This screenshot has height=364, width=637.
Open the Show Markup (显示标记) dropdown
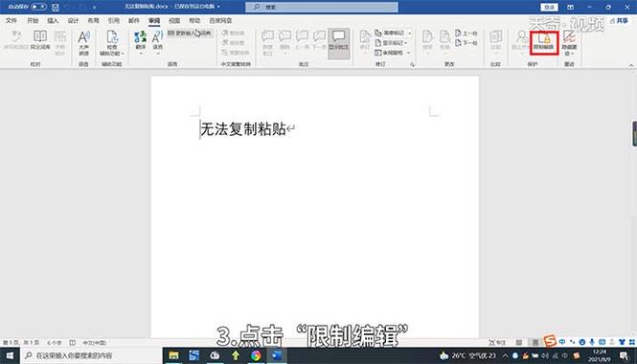pos(391,43)
